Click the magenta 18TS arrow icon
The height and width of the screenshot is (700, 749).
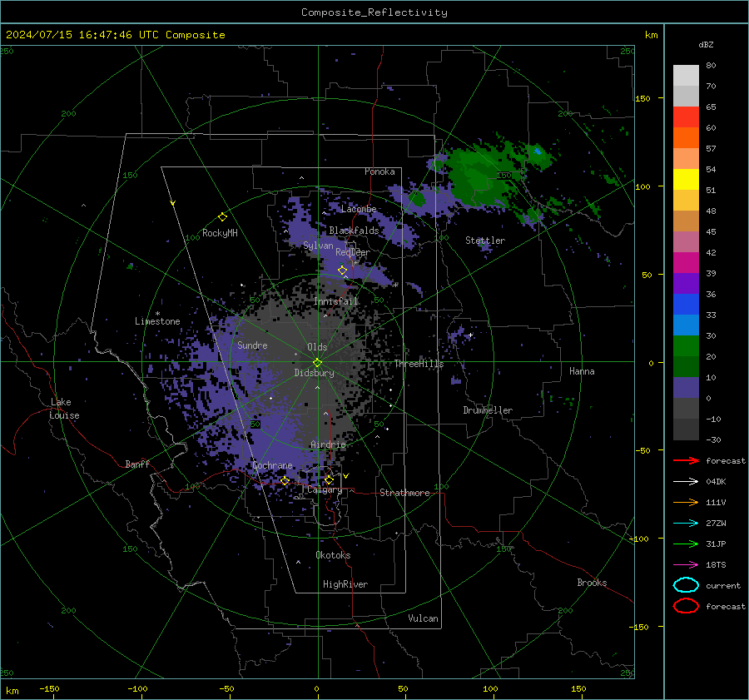pos(686,565)
